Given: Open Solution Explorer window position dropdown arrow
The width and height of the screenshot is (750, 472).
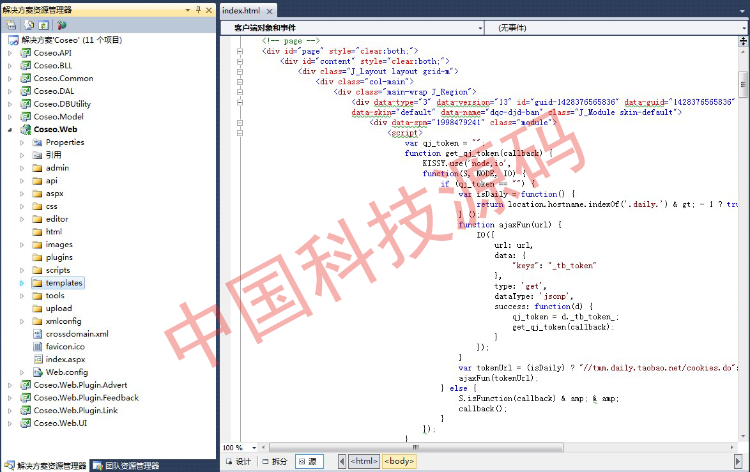Looking at the screenshot, I should point(188,10).
